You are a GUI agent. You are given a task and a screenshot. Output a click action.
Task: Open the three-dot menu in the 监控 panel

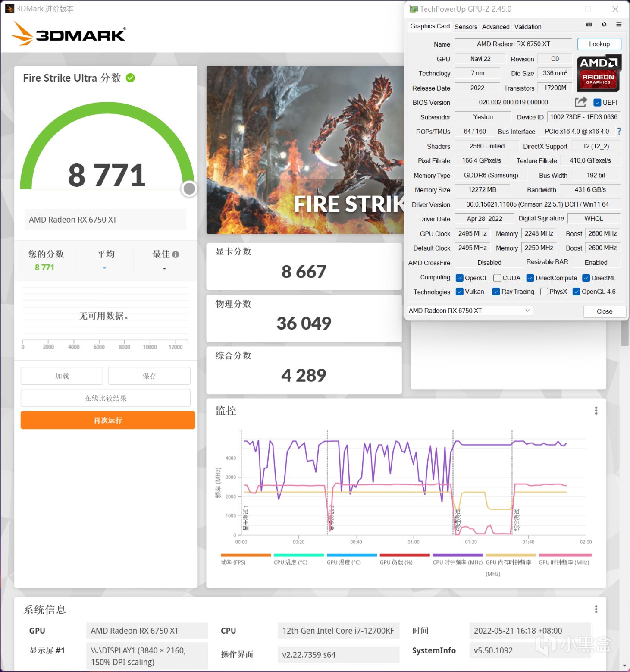point(596,411)
